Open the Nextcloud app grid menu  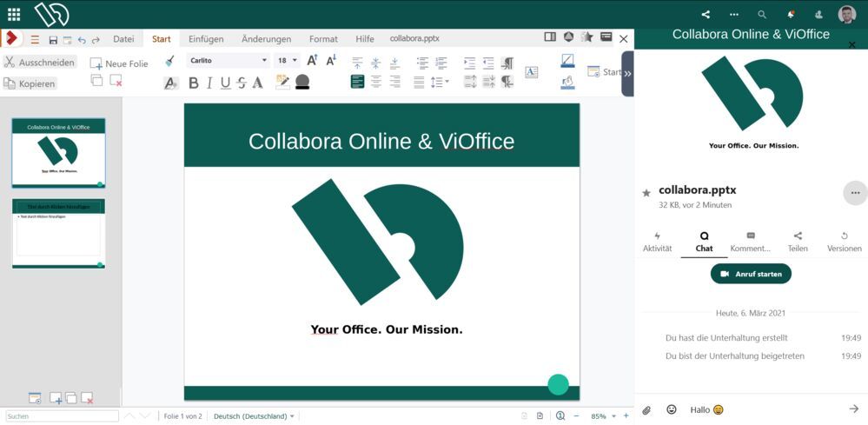tap(14, 14)
